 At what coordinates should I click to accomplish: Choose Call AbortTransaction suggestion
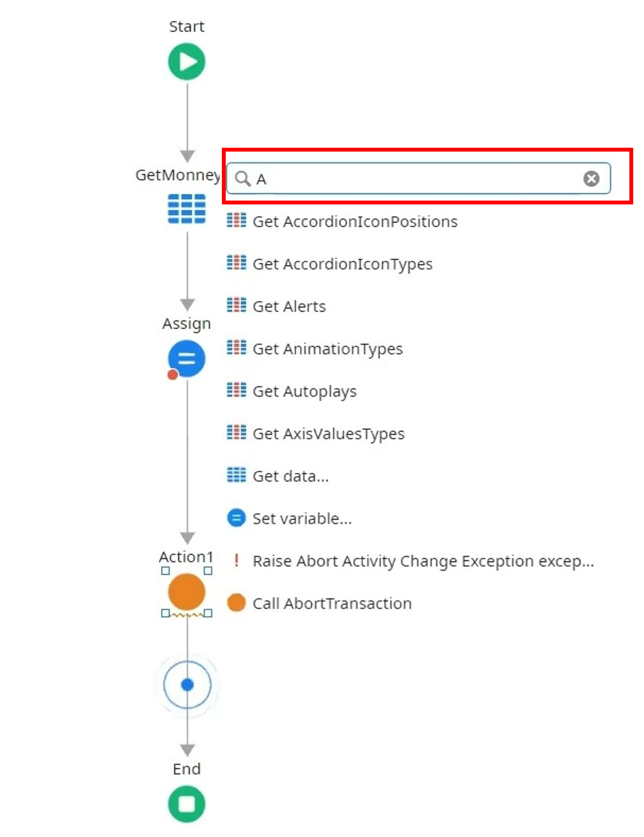coord(332,604)
